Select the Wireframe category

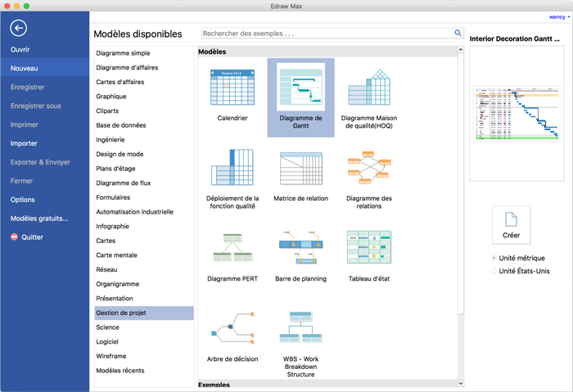(144, 356)
